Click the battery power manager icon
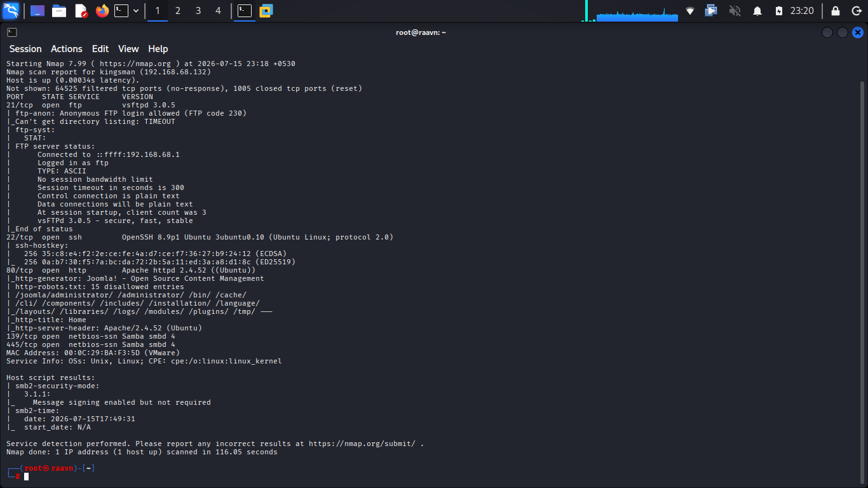Viewport: 868px width, 488px height. tap(779, 11)
